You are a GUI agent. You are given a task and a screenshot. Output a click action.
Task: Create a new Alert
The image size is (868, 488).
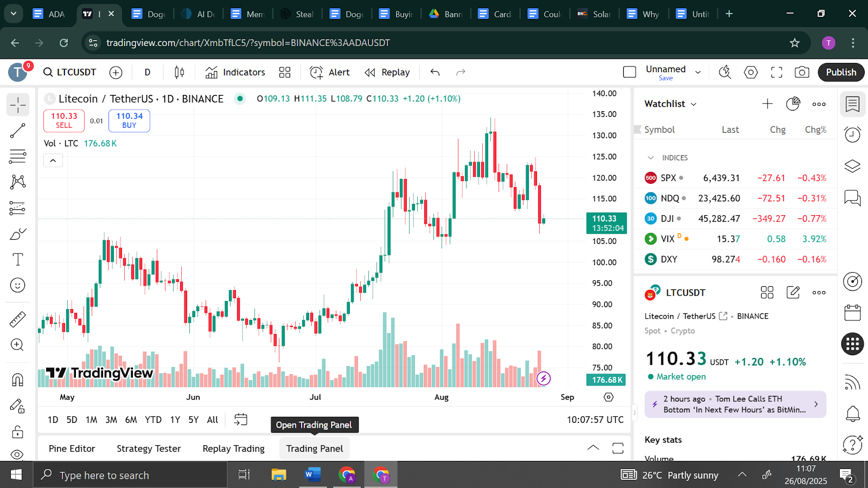pyautogui.click(x=330, y=72)
